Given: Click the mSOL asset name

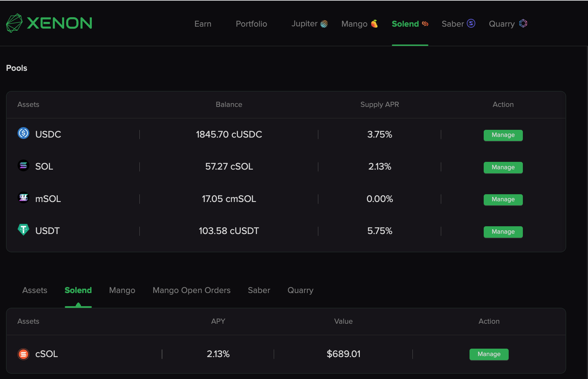Looking at the screenshot, I should [48, 199].
